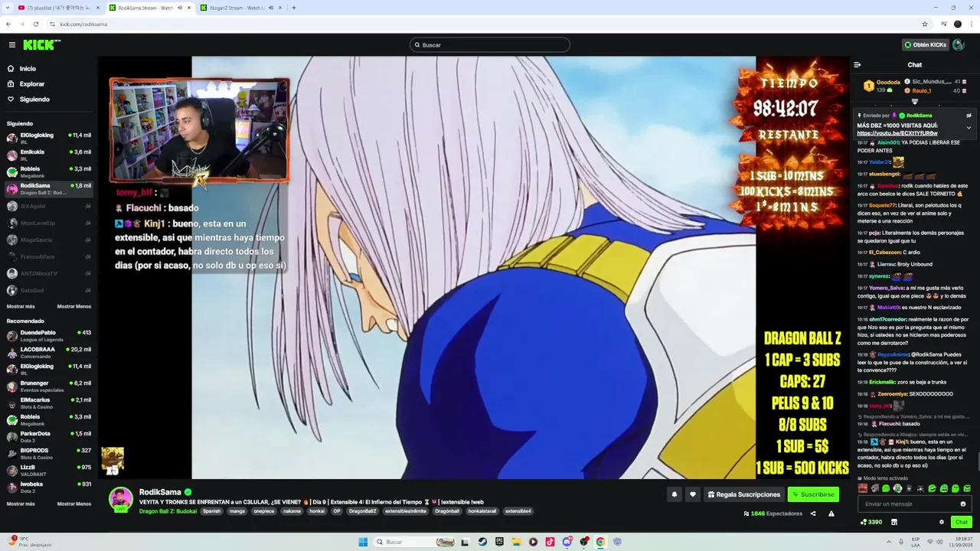
Task: Open Windows Start menu
Action: pyautogui.click(x=363, y=542)
